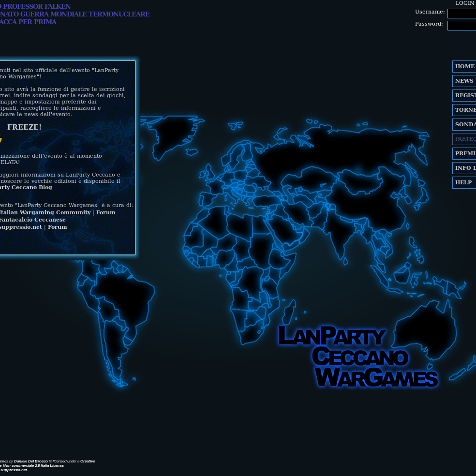Click the Daniele Del Brocco footer link
Image resolution: width=476 pixels, height=476 pixels.
tap(30, 461)
